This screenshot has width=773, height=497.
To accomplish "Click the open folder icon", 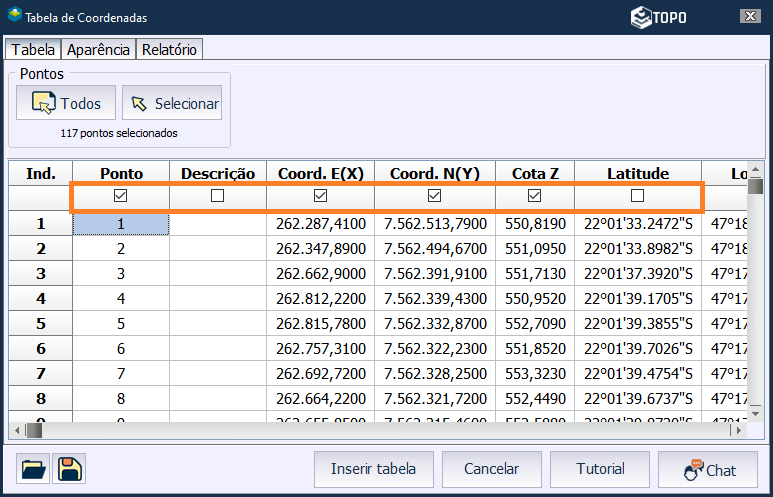I will 32,469.
